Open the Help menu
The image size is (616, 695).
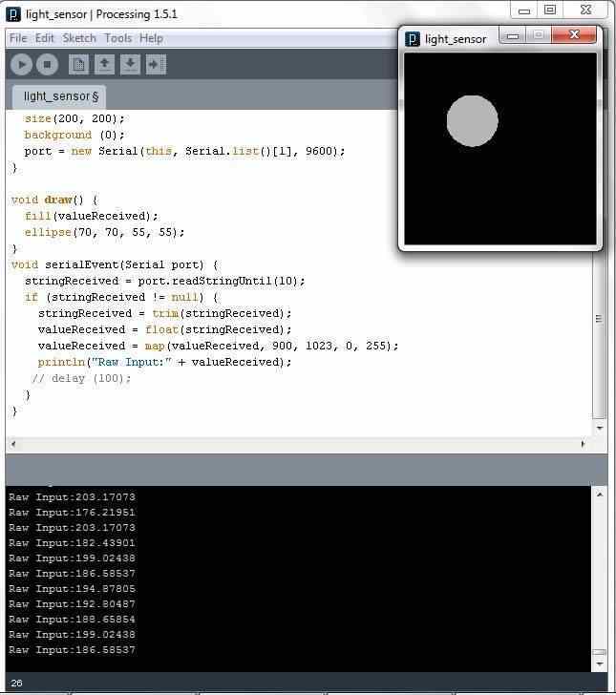151,38
